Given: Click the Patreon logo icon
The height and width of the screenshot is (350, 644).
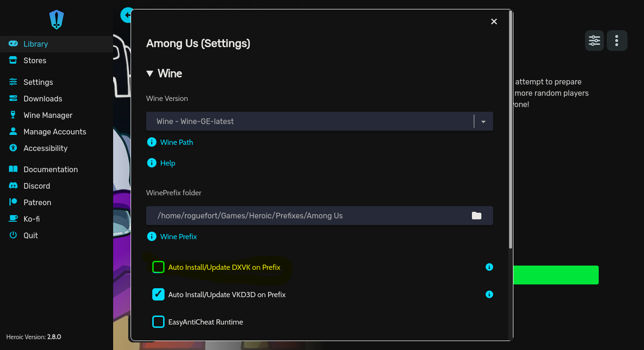Looking at the screenshot, I should pyautogui.click(x=13, y=202).
